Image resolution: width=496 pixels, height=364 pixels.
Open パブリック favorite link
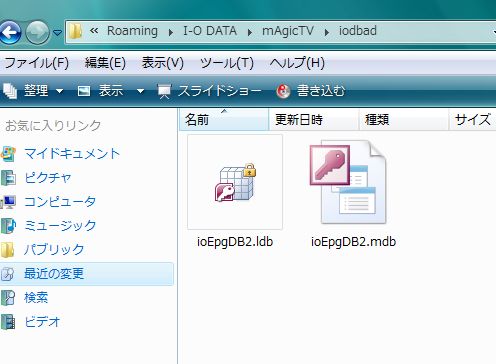[54, 249]
